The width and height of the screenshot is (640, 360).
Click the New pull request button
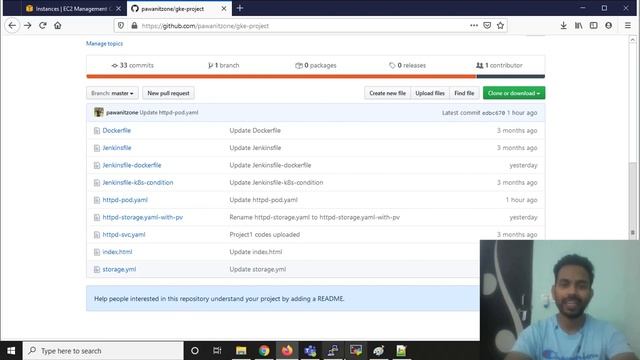[x=168, y=93]
